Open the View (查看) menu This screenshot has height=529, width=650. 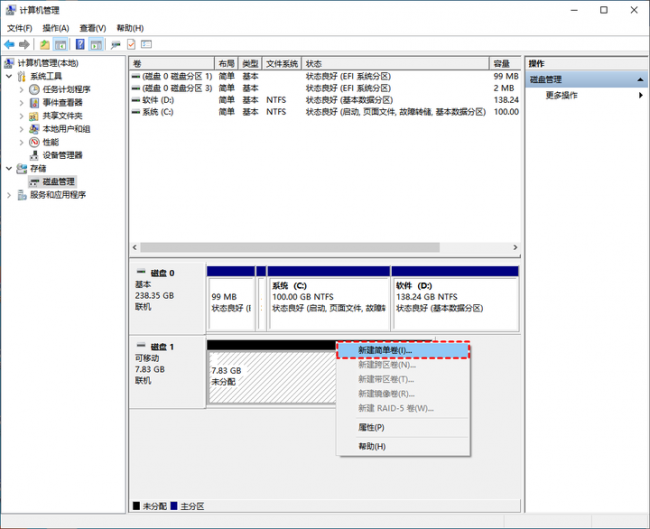pos(93,28)
